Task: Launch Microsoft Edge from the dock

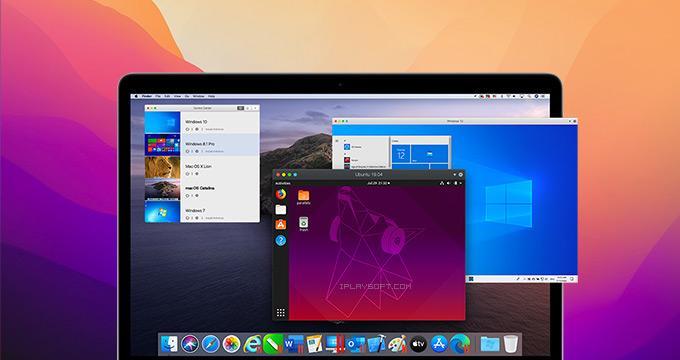Action: pos(460,344)
